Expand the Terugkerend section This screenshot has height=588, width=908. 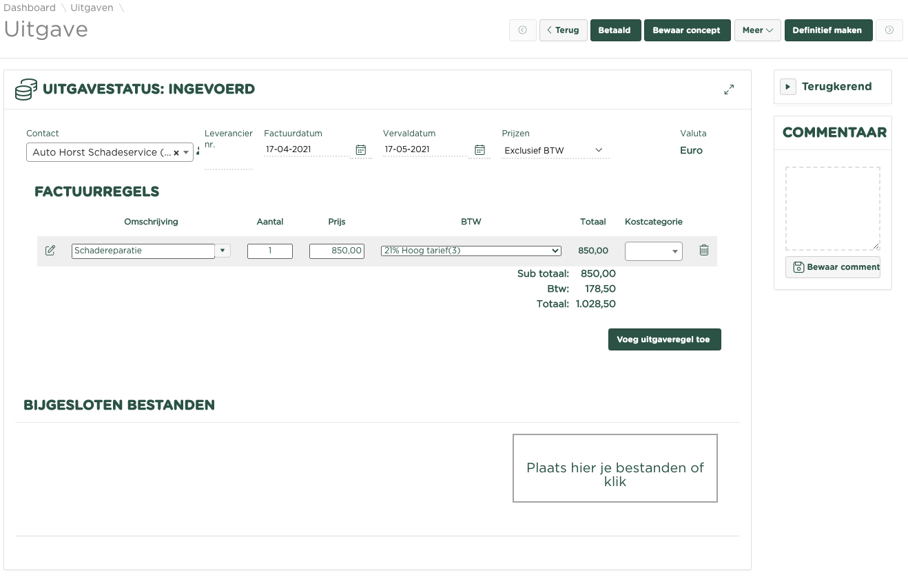tap(787, 87)
